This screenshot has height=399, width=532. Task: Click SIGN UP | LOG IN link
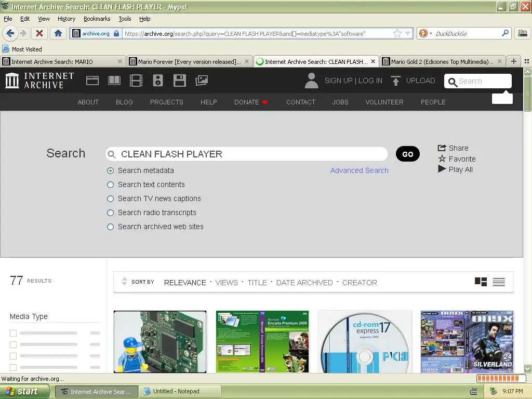coord(353,81)
